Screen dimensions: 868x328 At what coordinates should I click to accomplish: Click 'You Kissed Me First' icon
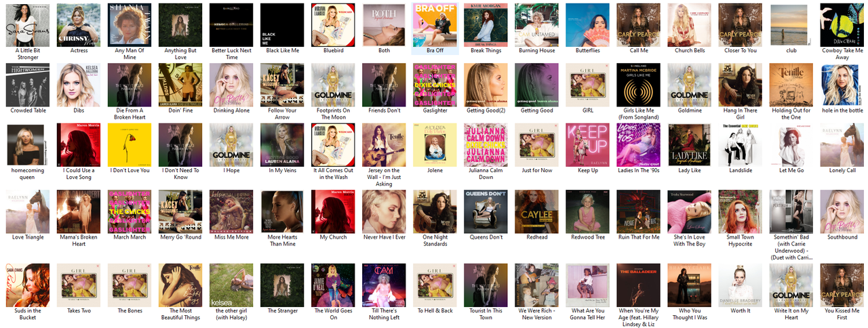tap(842, 285)
